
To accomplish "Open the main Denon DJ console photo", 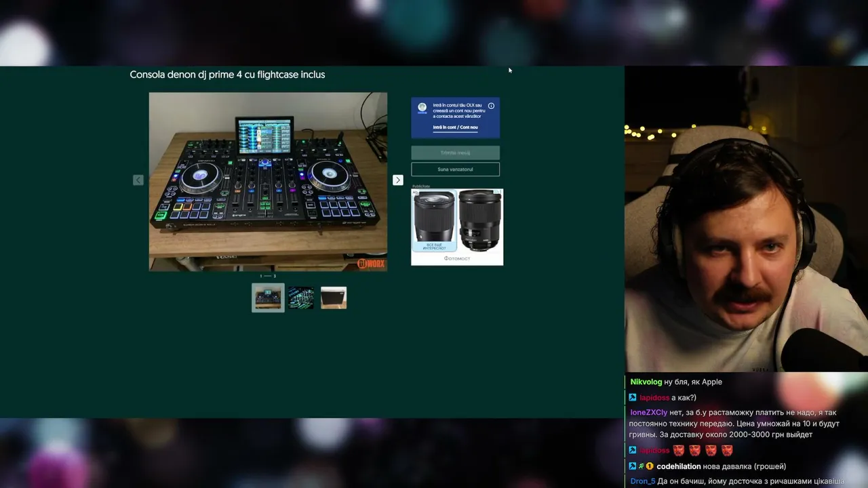I will coord(268,182).
